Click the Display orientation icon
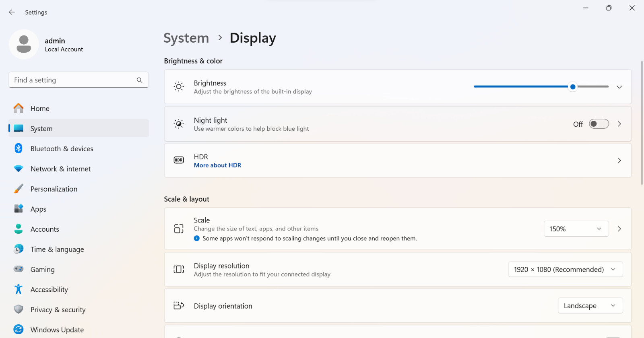The height and width of the screenshot is (338, 644). point(179,306)
